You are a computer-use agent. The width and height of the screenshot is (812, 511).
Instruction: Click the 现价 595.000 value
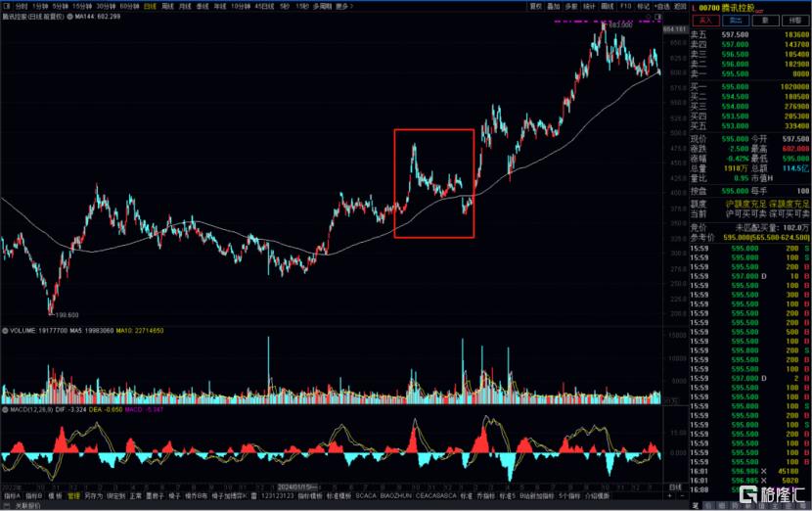(735, 139)
